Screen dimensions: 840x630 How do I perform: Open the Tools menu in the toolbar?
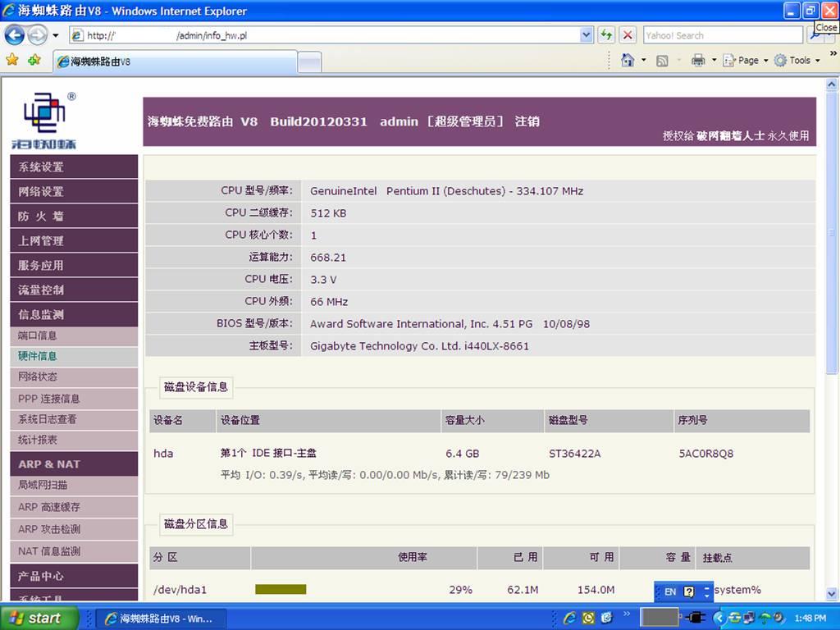coord(797,61)
